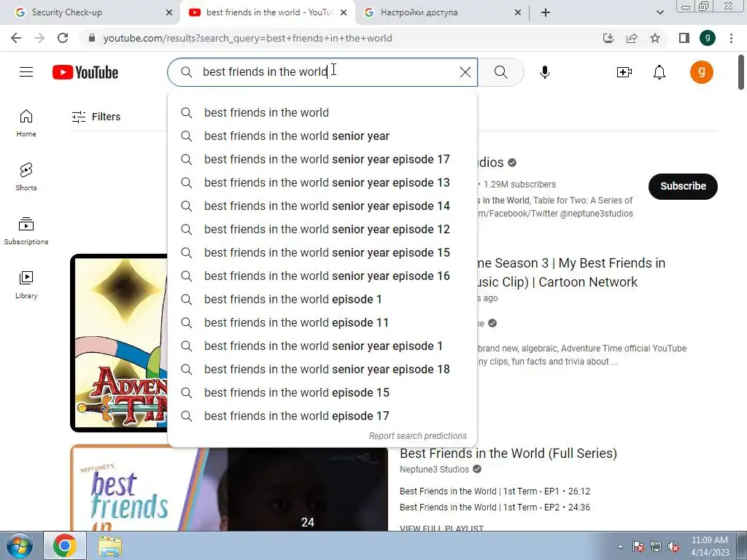Viewport: 747px width, 560px height.
Task: Open a new browser tab
Action: [x=546, y=12]
